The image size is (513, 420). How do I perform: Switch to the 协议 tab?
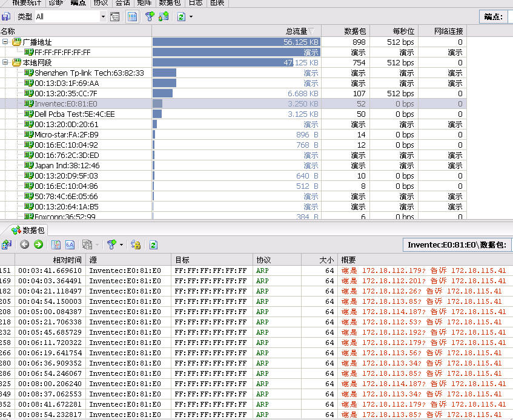click(x=100, y=2)
